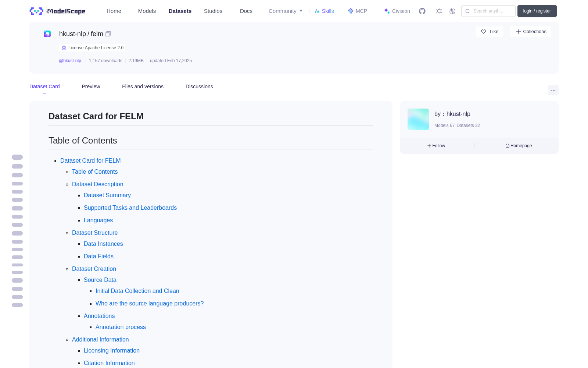Switch to the Dataset Card tab
This screenshot has height=368, width=588.
click(x=44, y=86)
